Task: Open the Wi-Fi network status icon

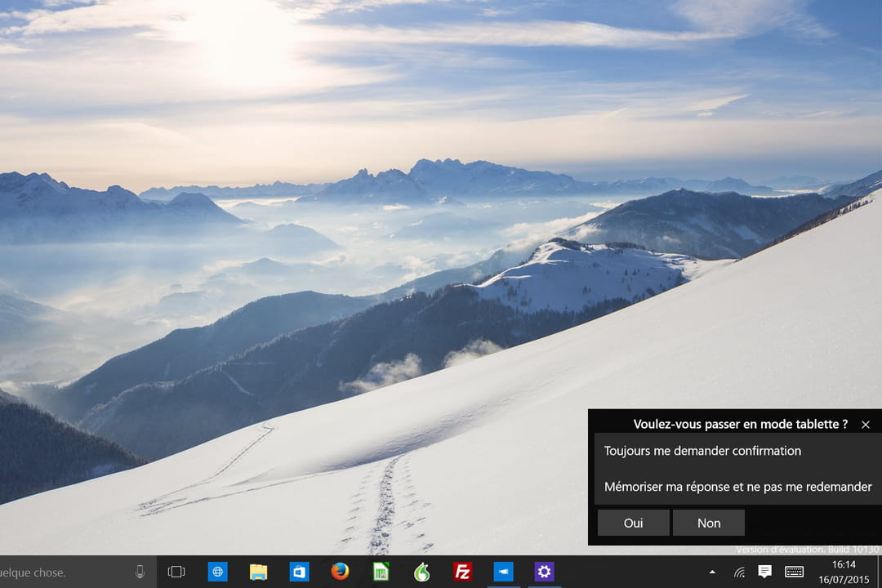Action: [738, 572]
